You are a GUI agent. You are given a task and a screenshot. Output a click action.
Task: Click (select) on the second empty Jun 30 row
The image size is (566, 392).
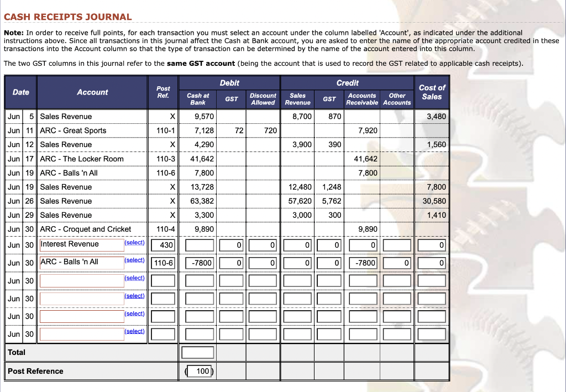(134, 295)
